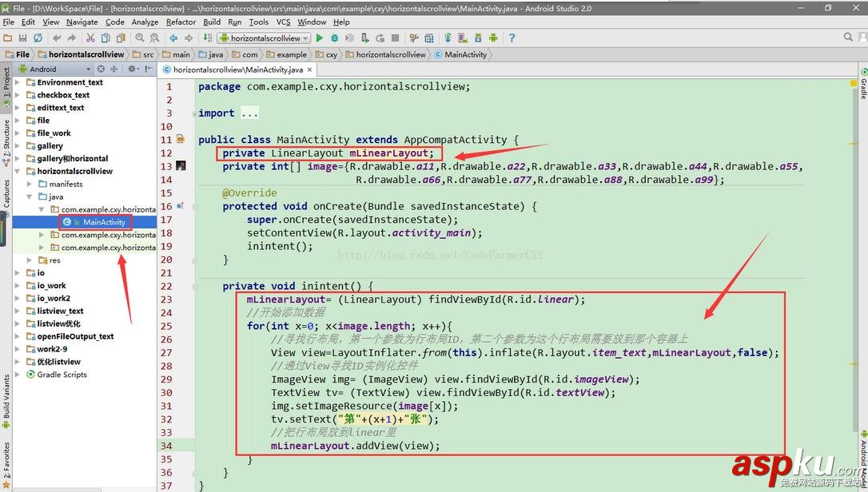Toggle the hide-empty-middle-packages gear settings
The width and height of the screenshot is (868, 492).
point(132,69)
